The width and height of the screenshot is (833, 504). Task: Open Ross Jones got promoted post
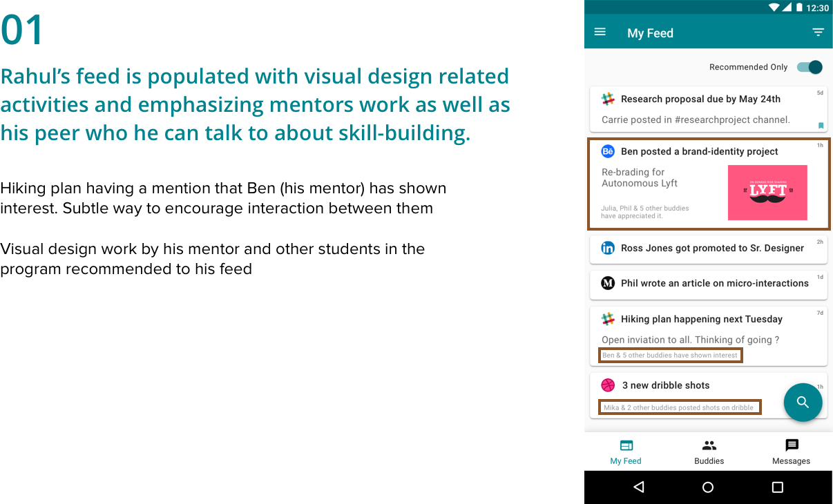coord(709,249)
